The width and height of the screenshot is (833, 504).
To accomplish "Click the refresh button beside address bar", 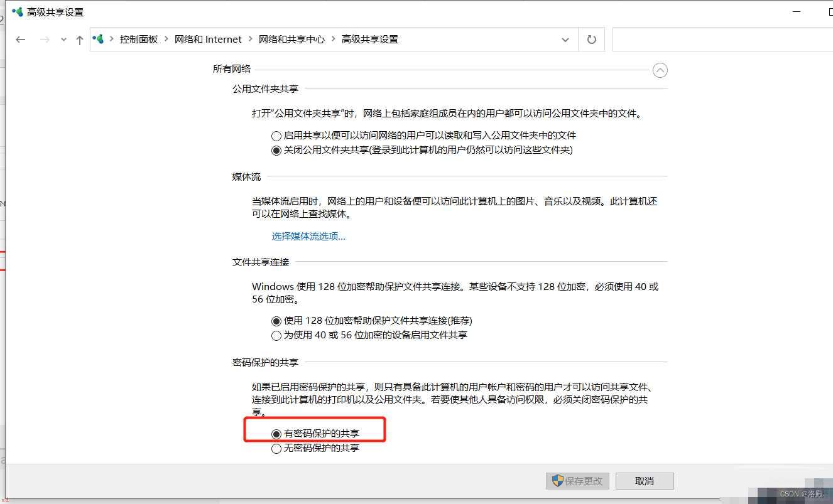I will 591,40.
